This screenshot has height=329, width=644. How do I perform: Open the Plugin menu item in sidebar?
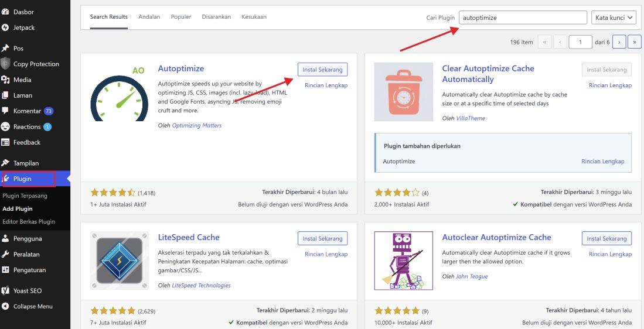pyautogui.click(x=35, y=179)
